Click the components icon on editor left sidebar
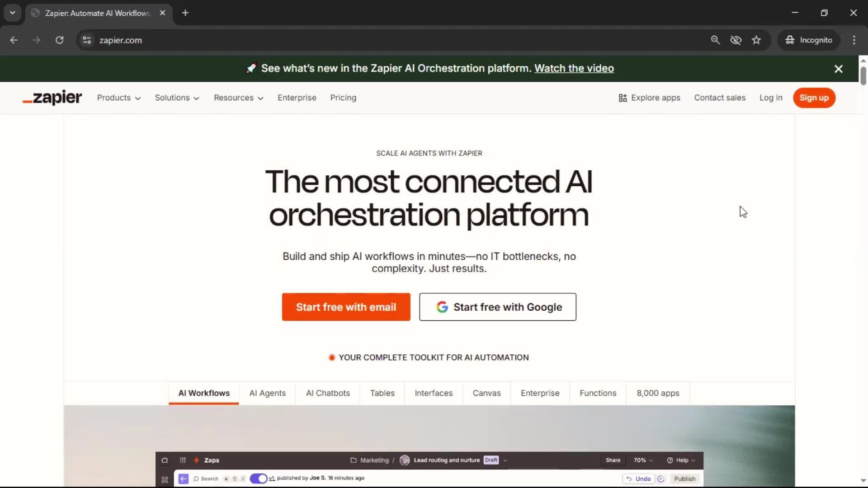Image resolution: width=868 pixels, height=488 pixels. (x=165, y=479)
